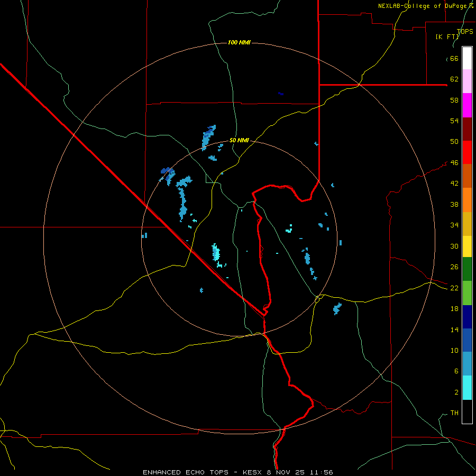This screenshot has width=476, height=476.
Task: Click the 10 legend value
Action: tap(454, 350)
